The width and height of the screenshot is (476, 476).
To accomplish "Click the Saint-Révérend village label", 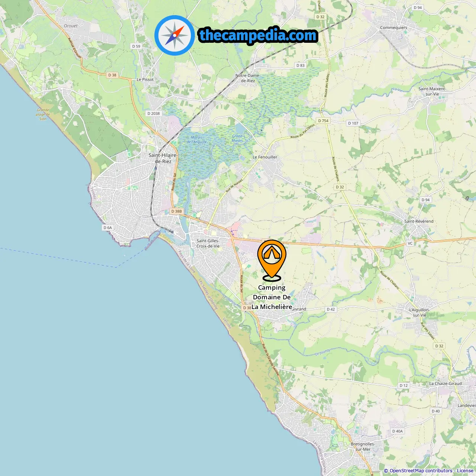I will pyautogui.click(x=419, y=221).
